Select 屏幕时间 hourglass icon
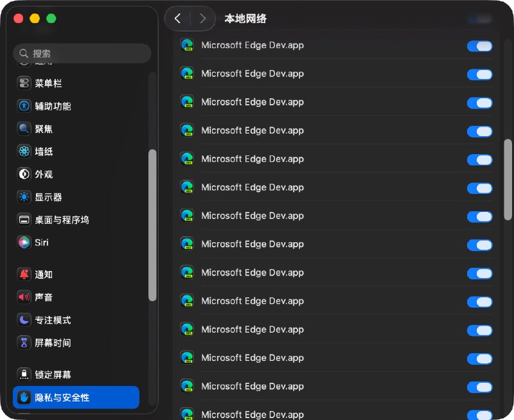This screenshot has width=514, height=420. coord(24,343)
